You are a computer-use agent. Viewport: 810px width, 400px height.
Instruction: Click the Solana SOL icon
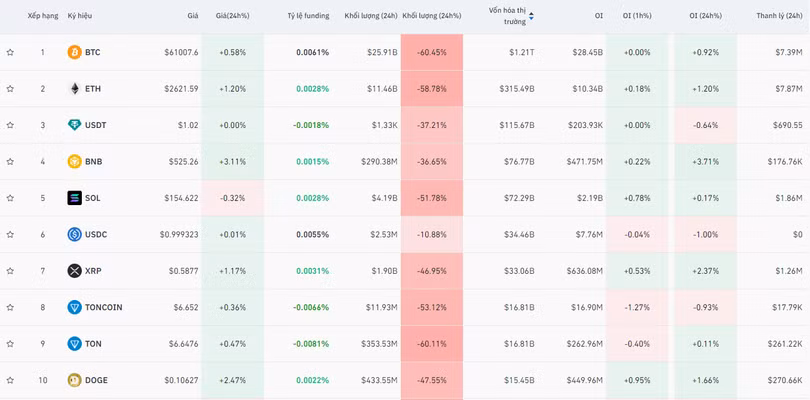[74, 198]
